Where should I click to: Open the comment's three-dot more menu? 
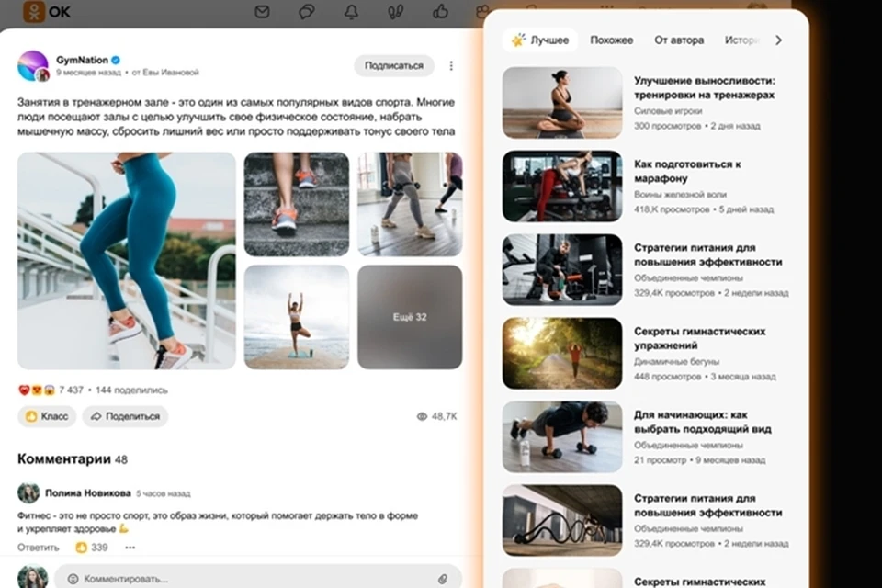tap(130, 548)
